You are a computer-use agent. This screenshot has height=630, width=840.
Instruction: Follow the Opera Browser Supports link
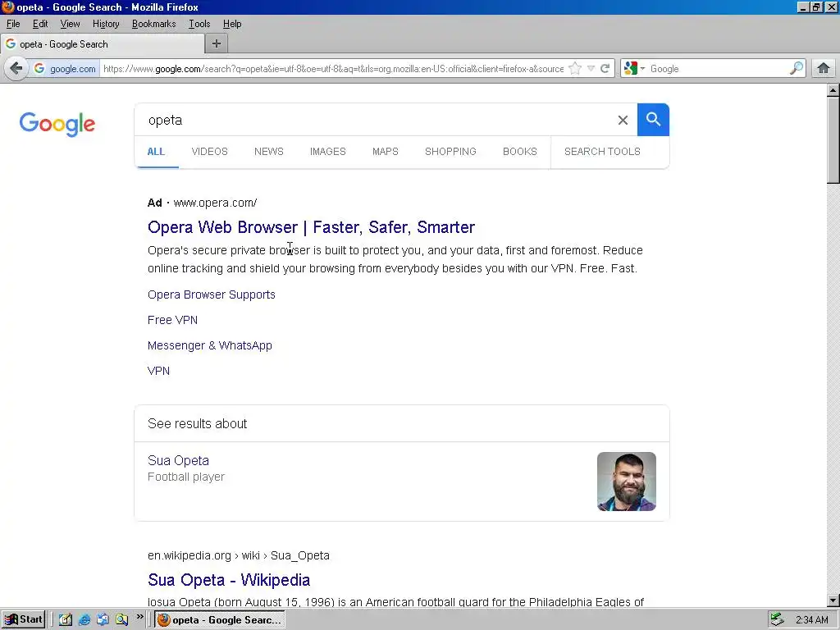[x=212, y=294]
